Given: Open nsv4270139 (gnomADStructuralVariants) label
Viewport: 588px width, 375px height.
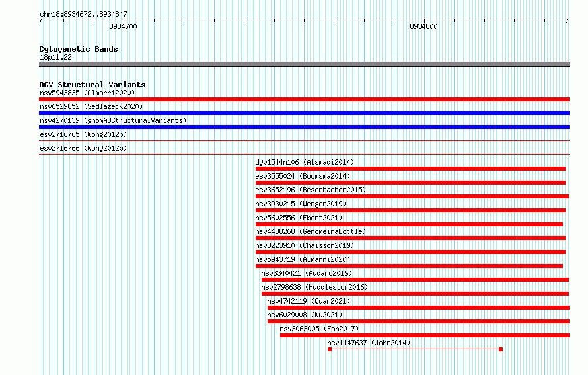Looking at the screenshot, I should (113, 120).
